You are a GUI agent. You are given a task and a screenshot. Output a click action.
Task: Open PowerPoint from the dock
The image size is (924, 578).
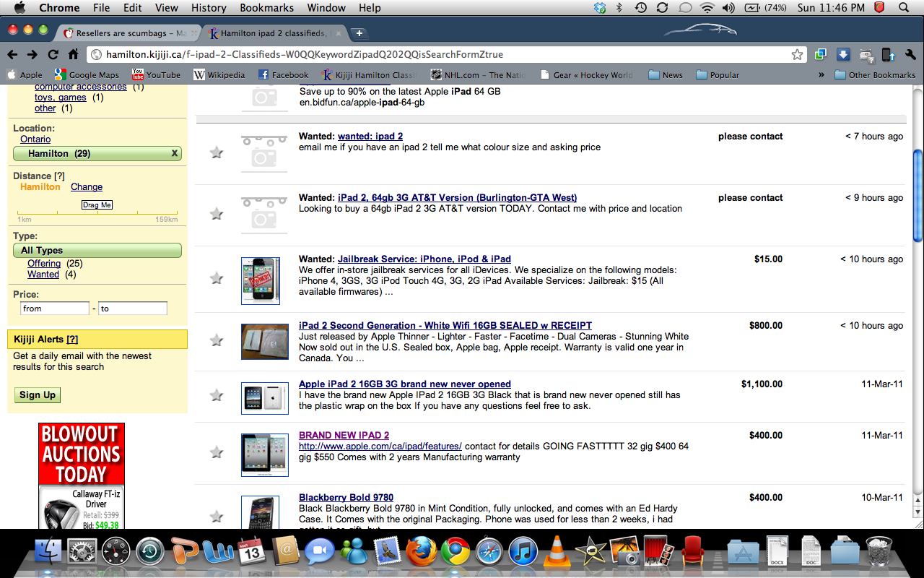click(184, 552)
